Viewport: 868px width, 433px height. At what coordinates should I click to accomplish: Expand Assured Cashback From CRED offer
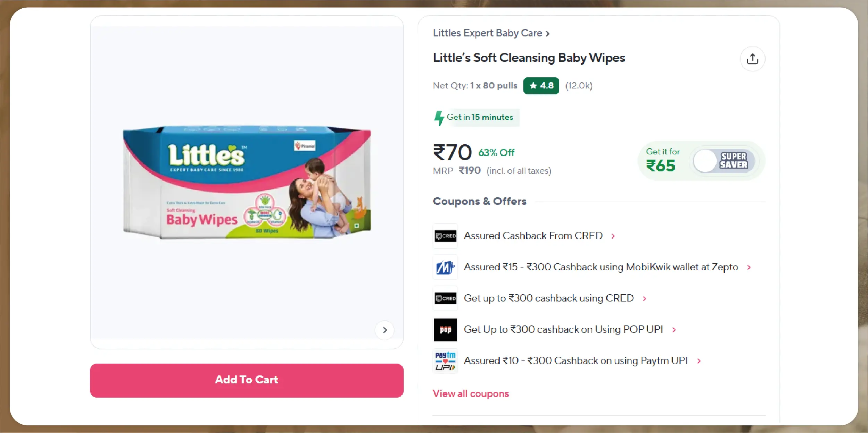[613, 236]
